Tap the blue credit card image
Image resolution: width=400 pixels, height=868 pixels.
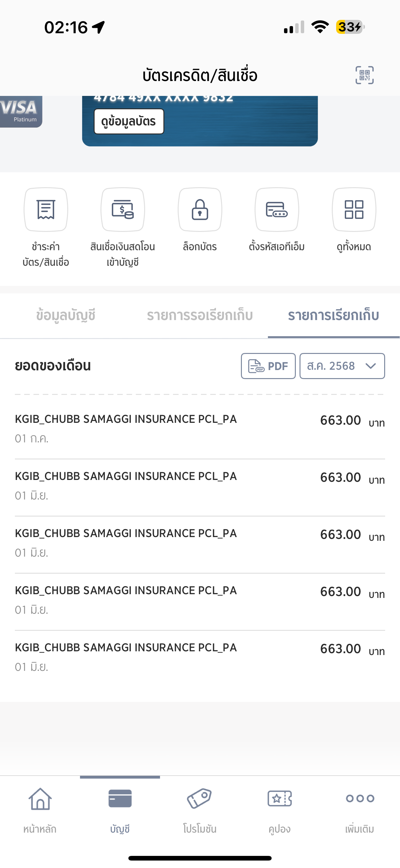(x=200, y=121)
